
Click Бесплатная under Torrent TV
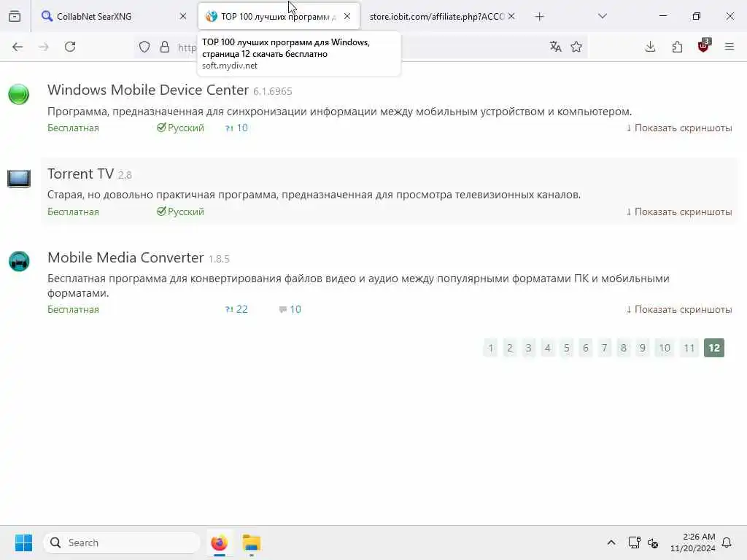pyautogui.click(x=74, y=212)
